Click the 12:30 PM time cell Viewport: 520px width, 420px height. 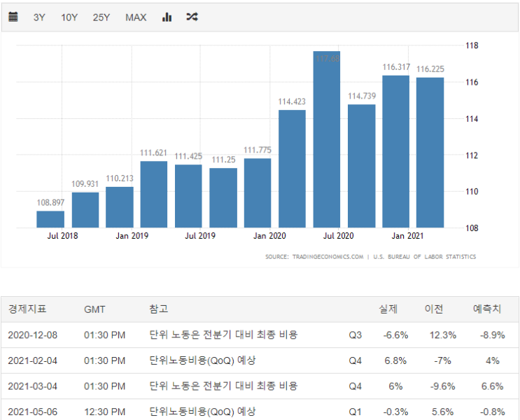[105, 412]
